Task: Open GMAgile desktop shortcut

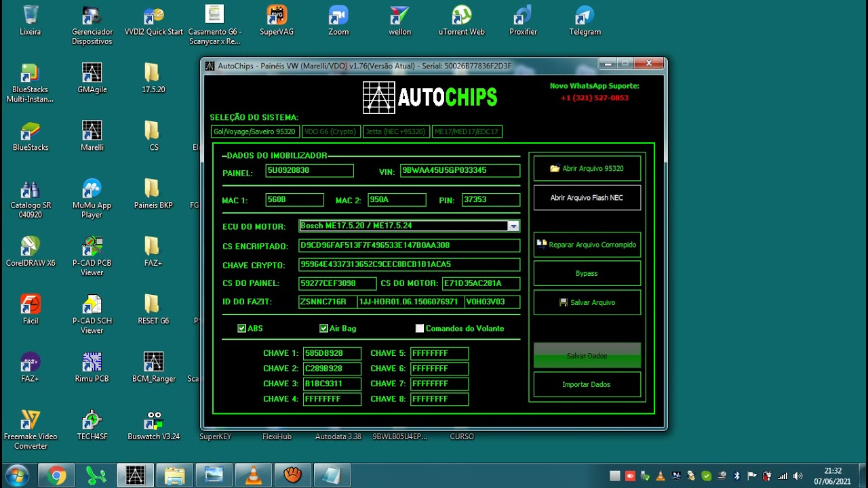Action: (92, 78)
